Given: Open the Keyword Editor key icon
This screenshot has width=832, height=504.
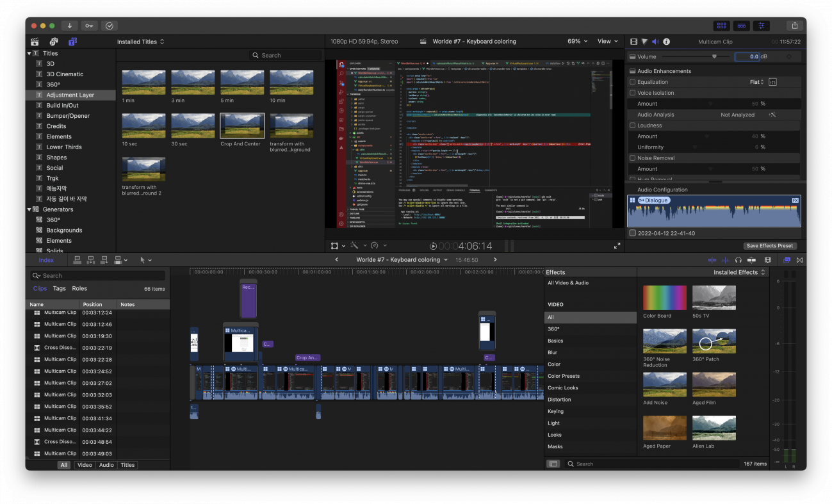Looking at the screenshot, I should pyautogui.click(x=89, y=26).
